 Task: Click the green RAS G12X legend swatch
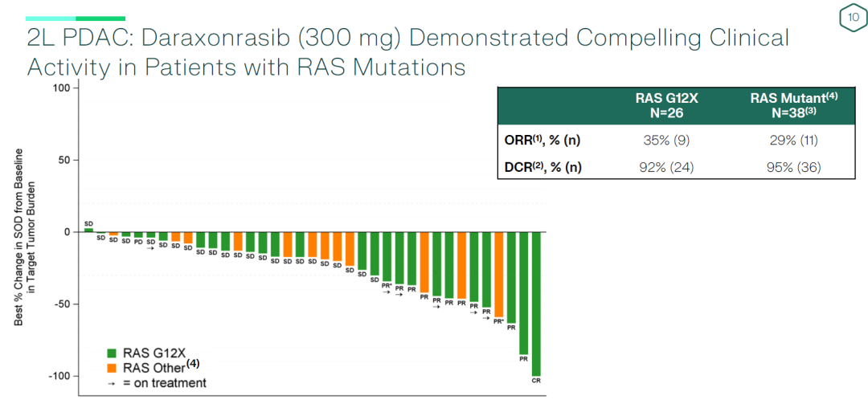[113, 353]
